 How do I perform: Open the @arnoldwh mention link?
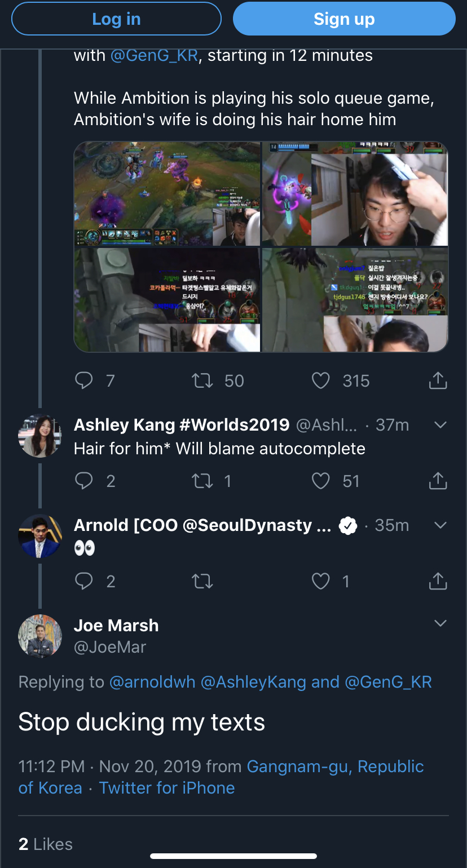[152, 682]
